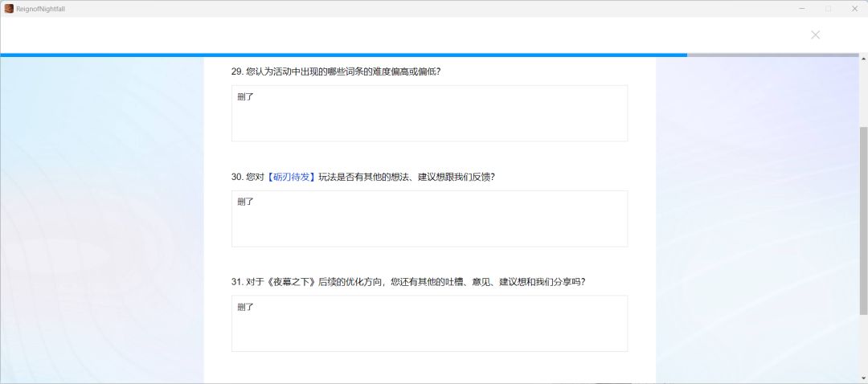Click the answer box for question 29
Screen dimensions: 868x384
429,113
